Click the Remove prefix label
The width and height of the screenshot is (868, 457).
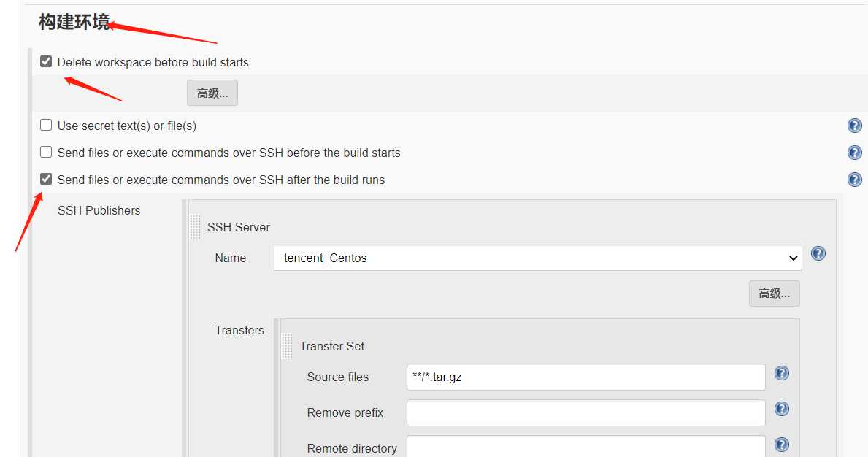pos(345,412)
